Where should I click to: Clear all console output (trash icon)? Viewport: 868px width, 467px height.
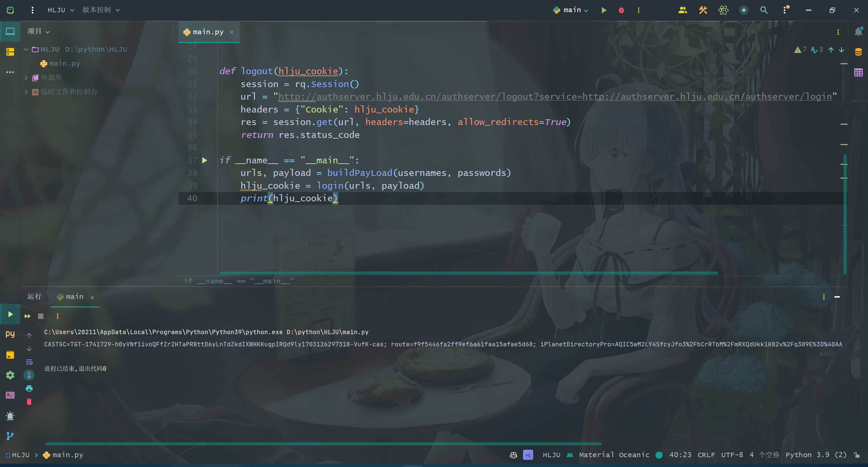(x=29, y=402)
